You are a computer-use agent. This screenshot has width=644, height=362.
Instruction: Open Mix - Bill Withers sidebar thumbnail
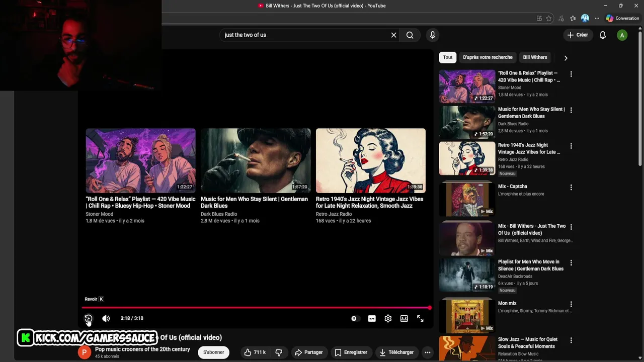[x=467, y=238]
